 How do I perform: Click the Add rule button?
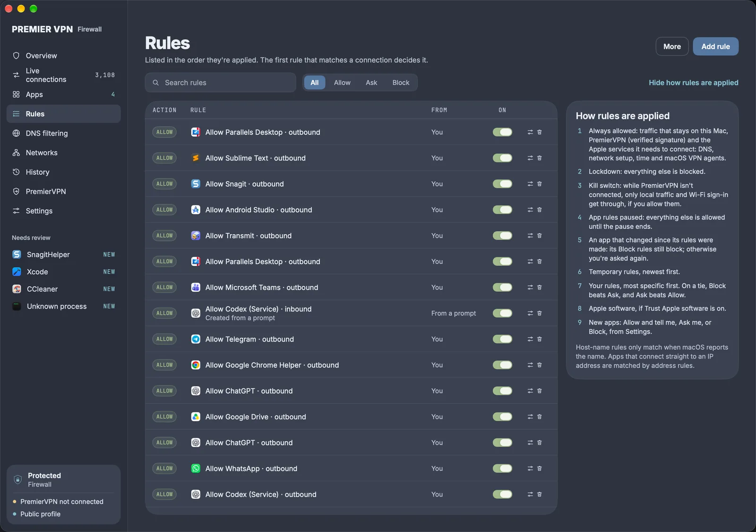tap(715, 46)
